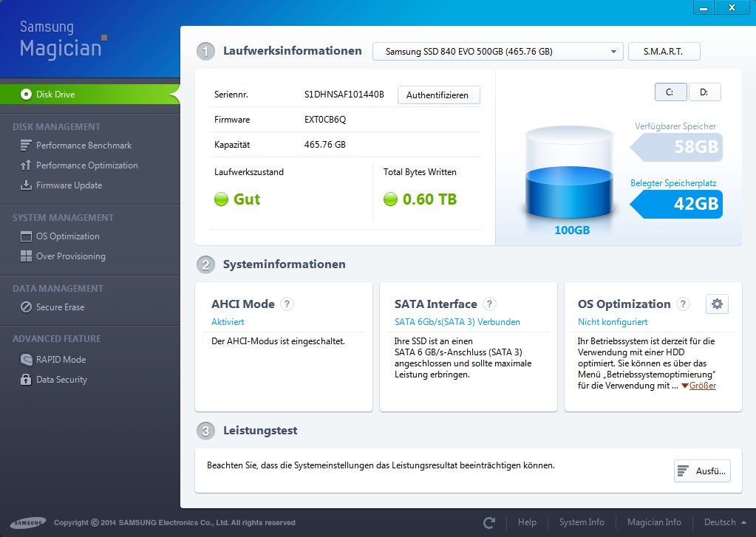Click the Samsung logo in footer

[x=28, y=522]
